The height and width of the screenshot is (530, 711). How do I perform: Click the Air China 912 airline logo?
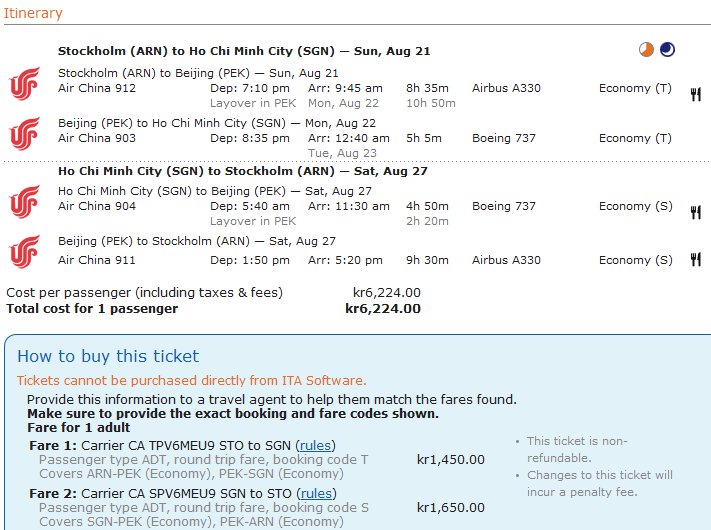click(25, 83)
